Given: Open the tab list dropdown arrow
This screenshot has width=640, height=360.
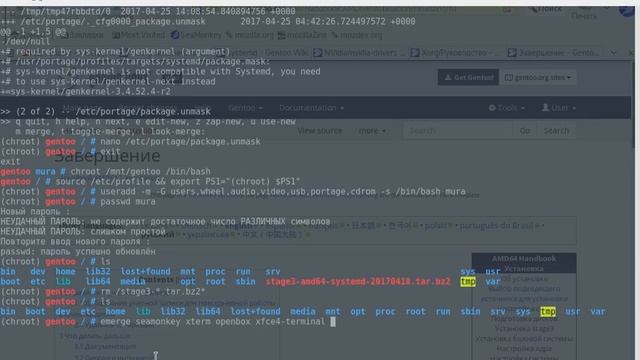Looking at the screenshot, I should [613, 53].
